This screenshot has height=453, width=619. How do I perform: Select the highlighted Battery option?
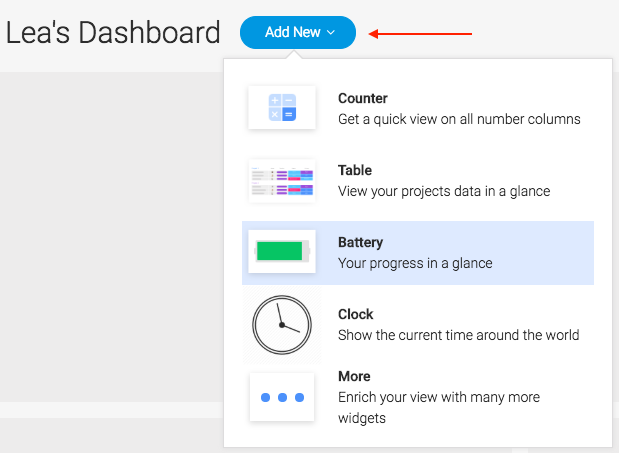[418, 253]
